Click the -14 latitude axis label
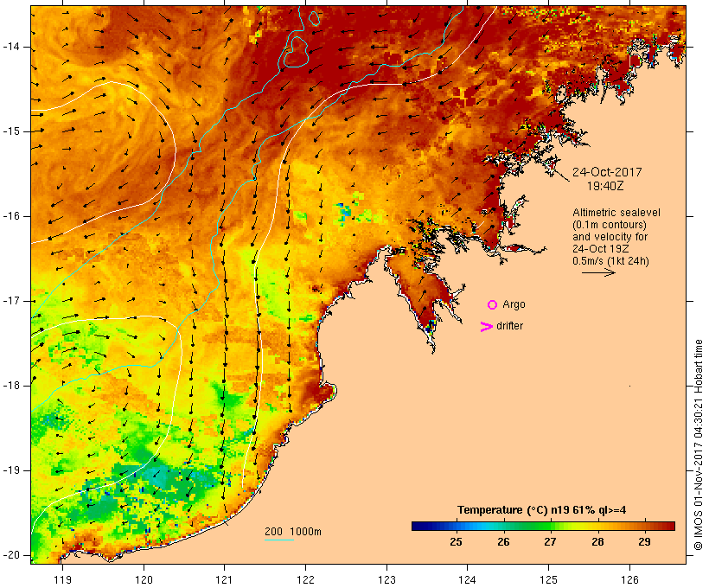Viewport: 709px width, 588px height. 11,47
